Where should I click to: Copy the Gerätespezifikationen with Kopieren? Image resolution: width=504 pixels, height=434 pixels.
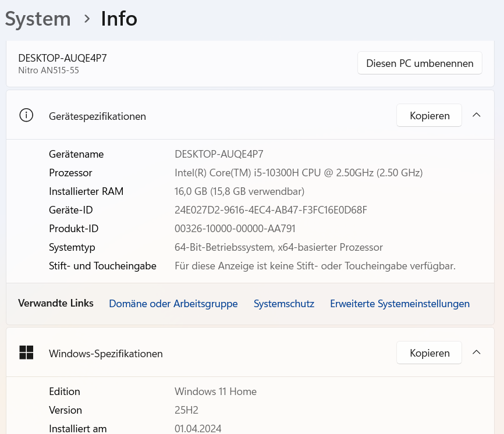tap(429, 115)
